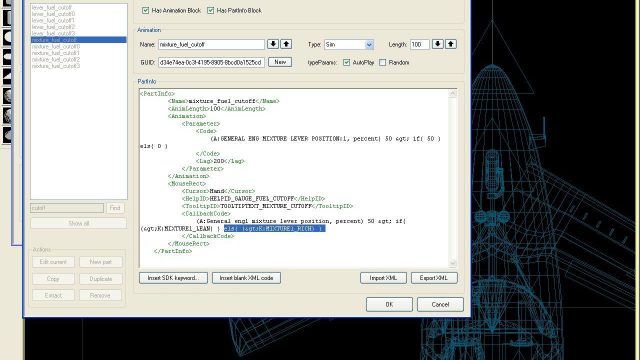
Task: Dismiss dialog with Cancel button
Action: pyautogui.click(x=440, y=304)
